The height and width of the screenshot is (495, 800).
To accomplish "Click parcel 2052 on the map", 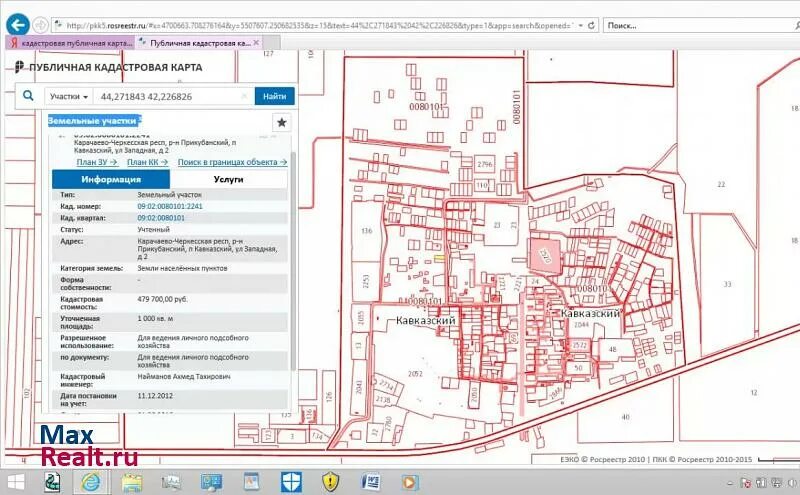I will click(x=415, y=374).
